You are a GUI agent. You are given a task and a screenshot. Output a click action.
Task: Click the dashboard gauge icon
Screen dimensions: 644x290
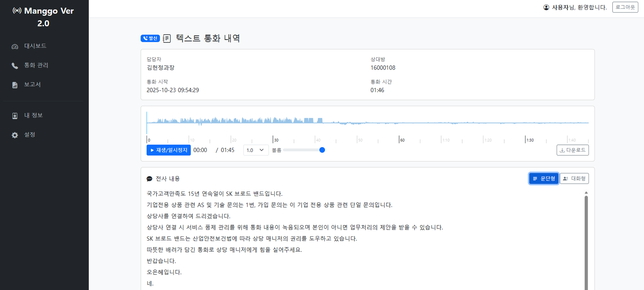pos(15,46)
